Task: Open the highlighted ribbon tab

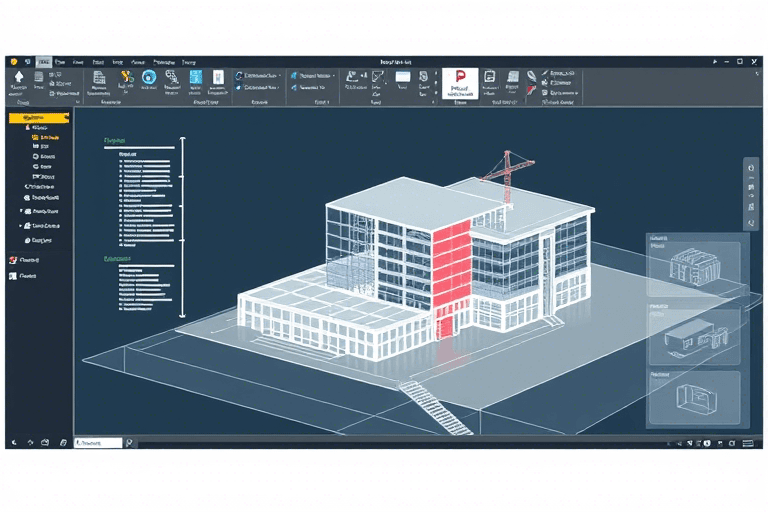Action: click(43, 61)
